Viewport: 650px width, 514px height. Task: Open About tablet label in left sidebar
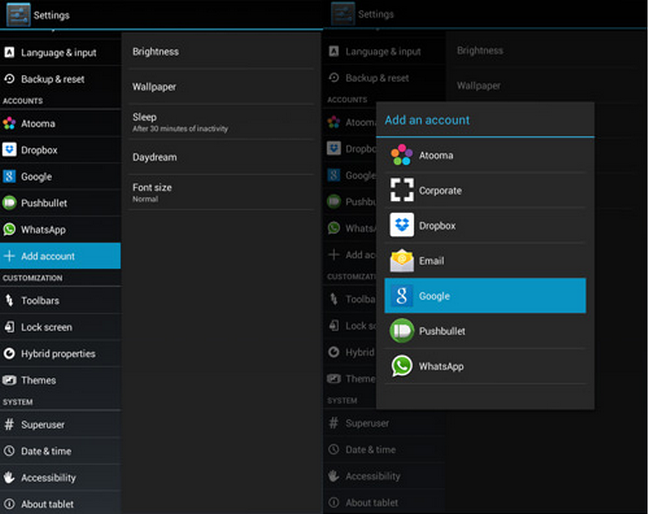47,504
